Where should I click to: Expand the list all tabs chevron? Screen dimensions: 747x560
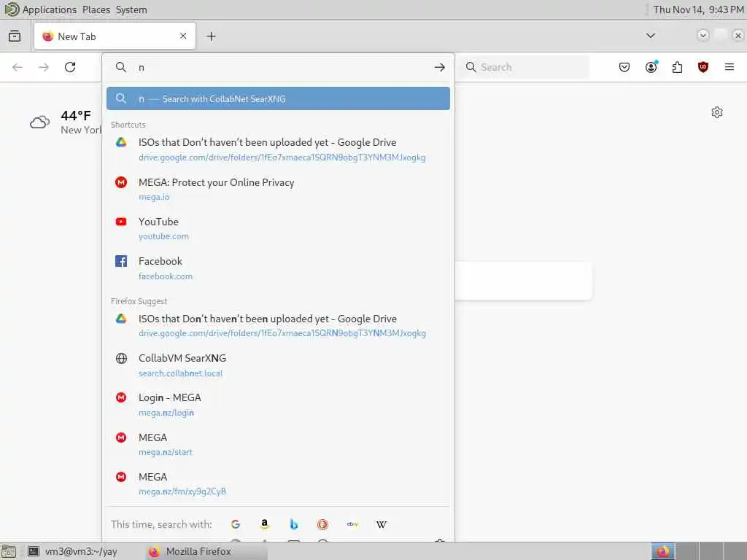[650, 36]
